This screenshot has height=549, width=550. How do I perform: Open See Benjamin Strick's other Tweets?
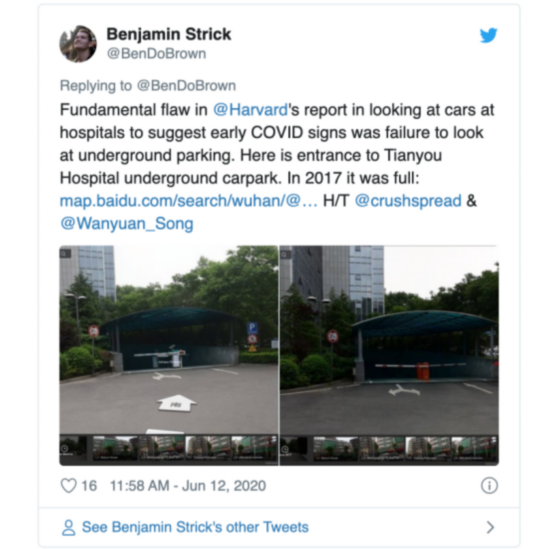coord(195,527)
